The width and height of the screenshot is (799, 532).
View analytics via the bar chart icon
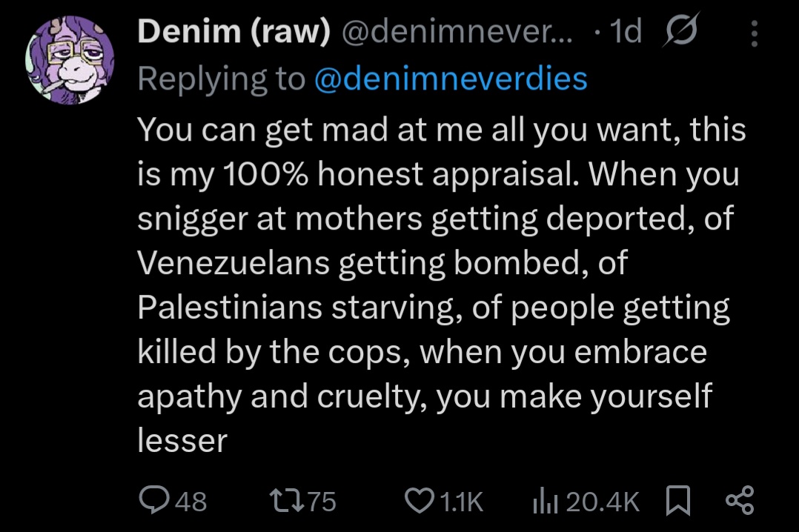coord(546,500)
